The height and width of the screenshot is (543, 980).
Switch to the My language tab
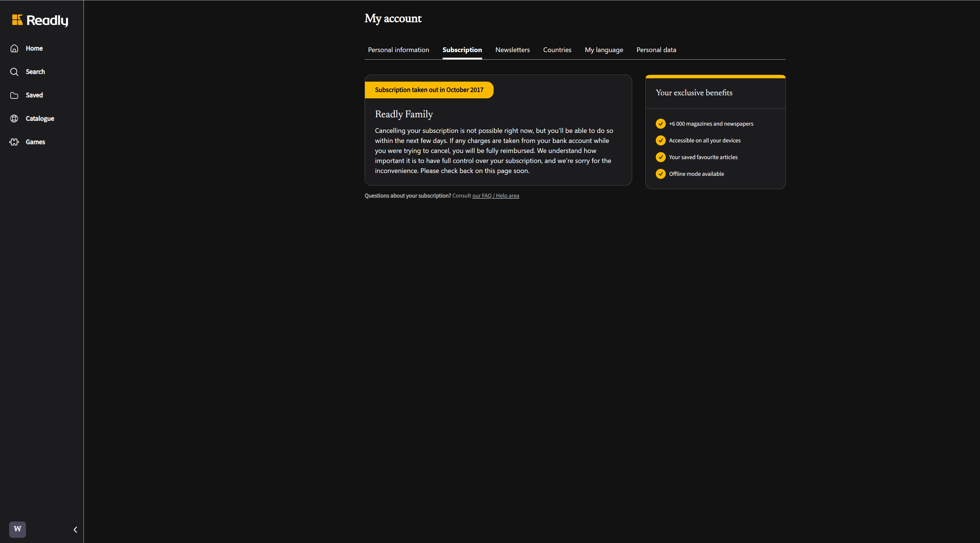coord(604,50)
